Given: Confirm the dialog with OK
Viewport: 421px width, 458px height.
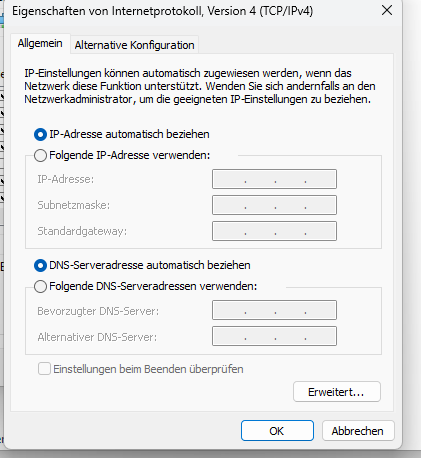Looking at the screenshot, I should 277,431.
